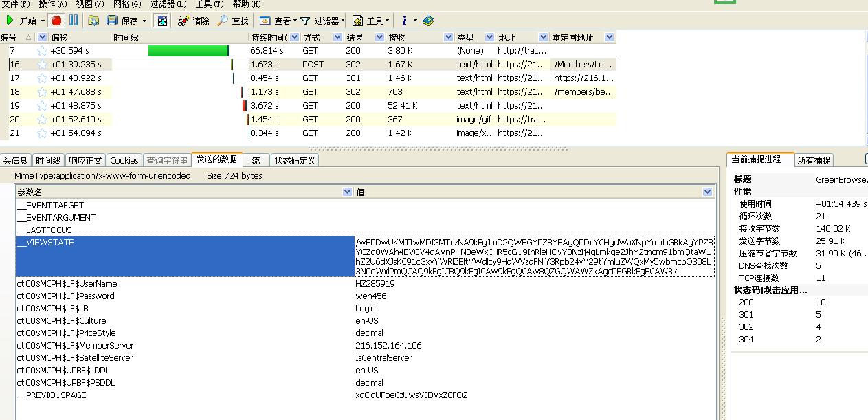
Task: Click the Help book icon in toolbar
Action: pyautogui.click(x=428, y=21)
